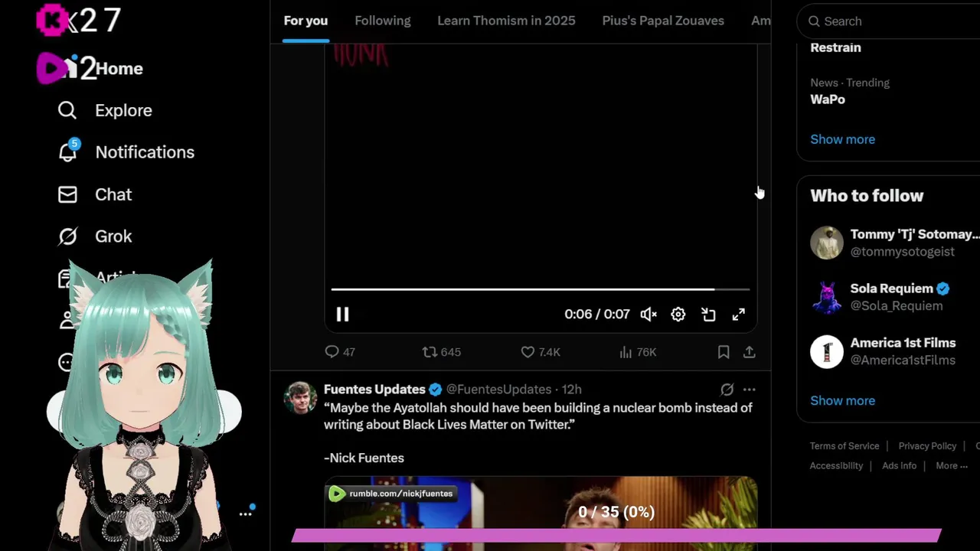The width and height of the screenshot is (980, 551).
Task: Open Notifications bell icon with badge
Action: coord(68,152)
